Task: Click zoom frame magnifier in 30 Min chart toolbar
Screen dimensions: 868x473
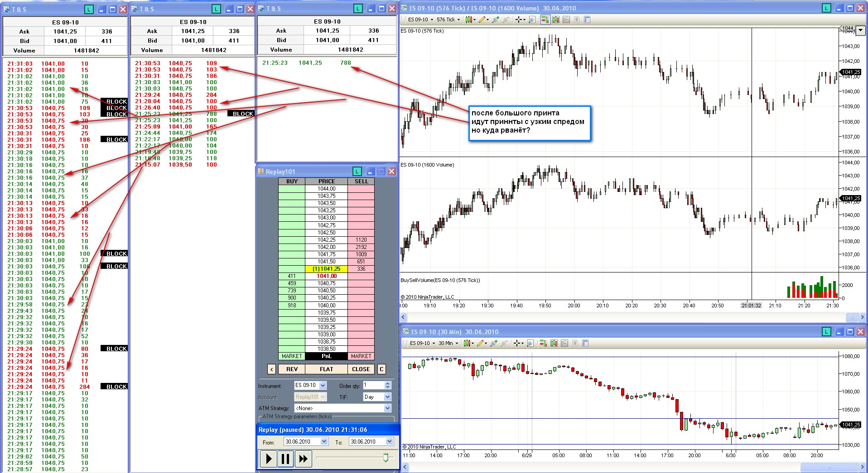Action: point(530,343)
